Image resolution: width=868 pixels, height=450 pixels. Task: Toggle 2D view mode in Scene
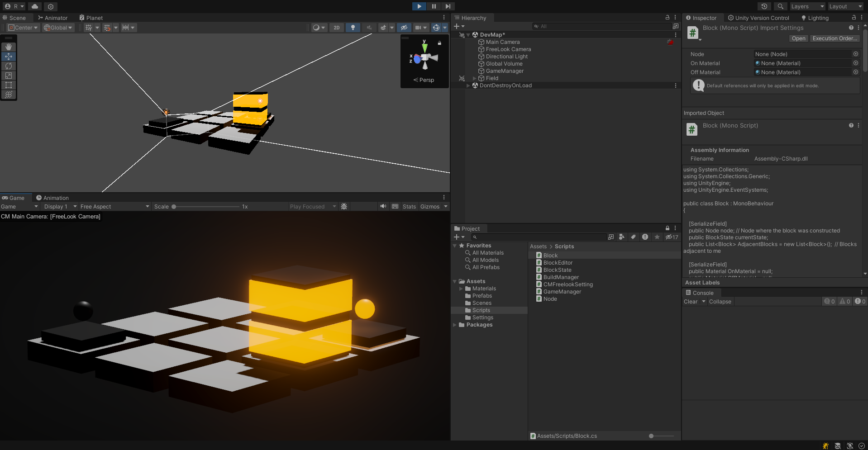pyautogui.click(x=336, y=28)
